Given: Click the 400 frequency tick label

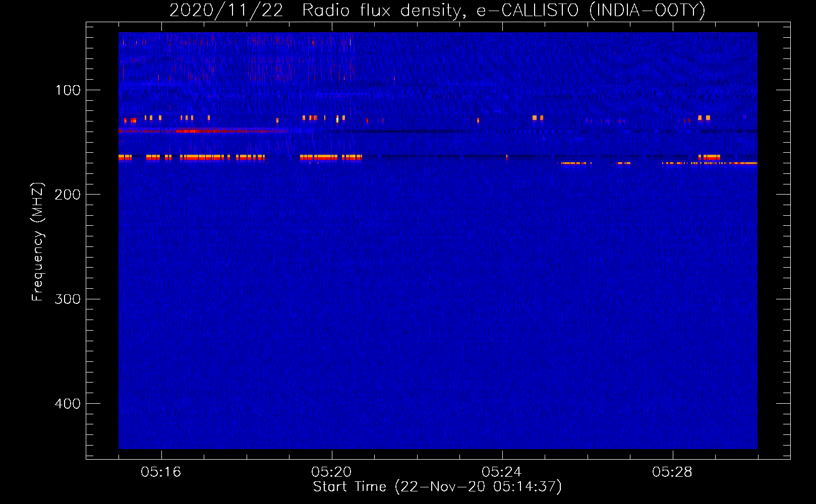Looking at the screenshot, I should click(x=67, y=404).
